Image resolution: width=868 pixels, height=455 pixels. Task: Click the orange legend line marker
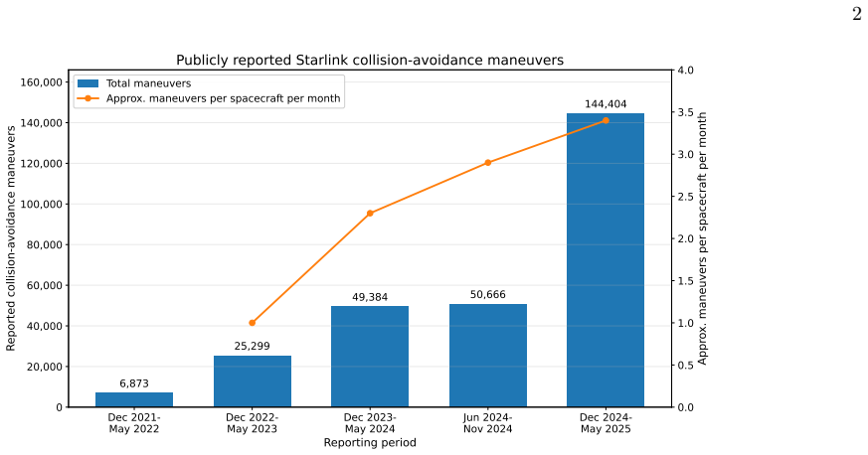(x=88, y=98)
